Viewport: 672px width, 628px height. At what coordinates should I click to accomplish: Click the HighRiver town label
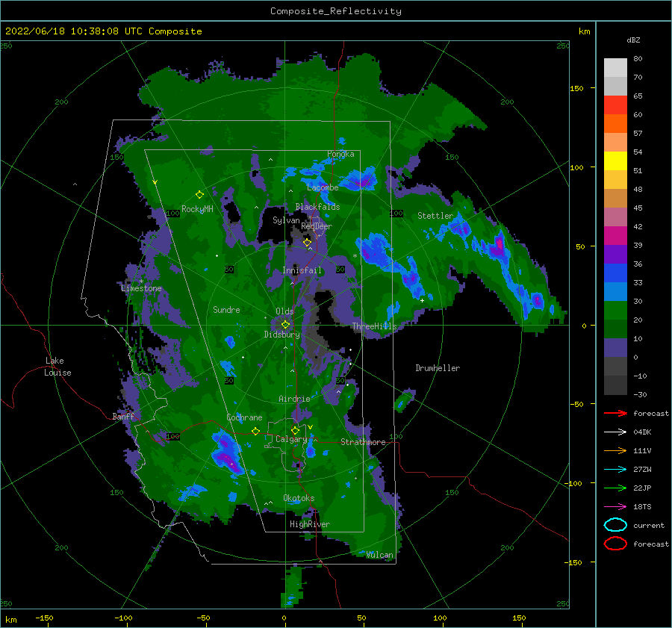point(310,524)
